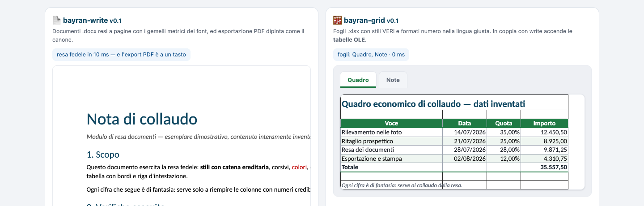Click the total amount 35.557,50
The width and height of the screenshot is (644, 206).
[x=544, y=167]
